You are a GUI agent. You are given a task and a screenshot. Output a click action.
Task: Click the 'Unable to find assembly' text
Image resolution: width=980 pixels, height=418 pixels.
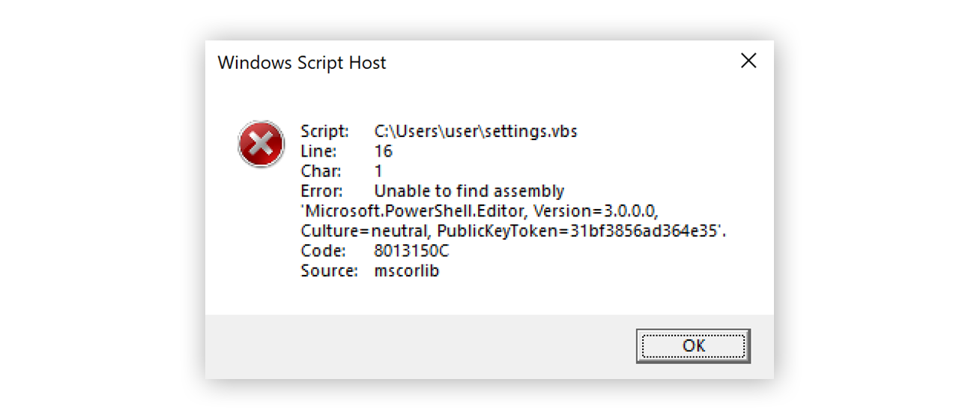(469, 191)
